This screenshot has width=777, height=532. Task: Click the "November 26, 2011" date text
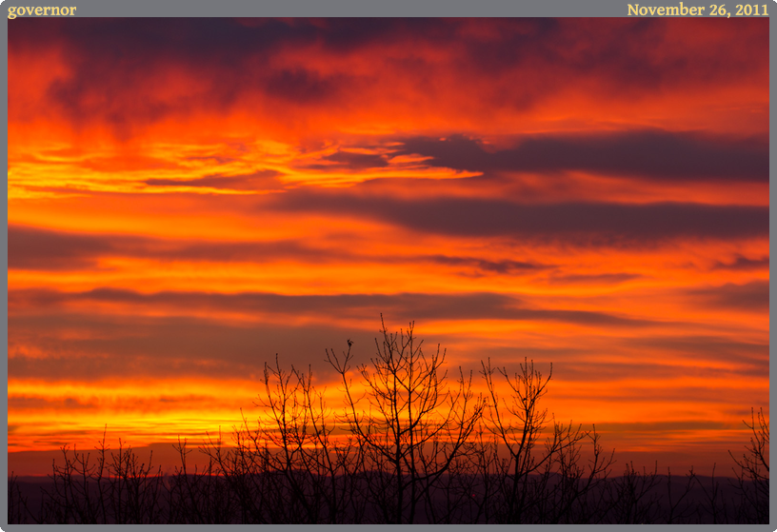coord(698,10)
